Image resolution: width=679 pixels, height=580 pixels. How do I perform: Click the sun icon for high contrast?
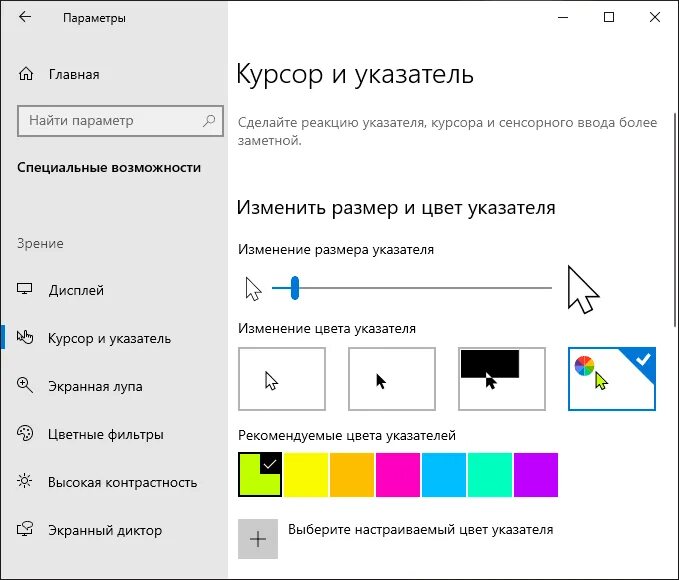[25, 481]
